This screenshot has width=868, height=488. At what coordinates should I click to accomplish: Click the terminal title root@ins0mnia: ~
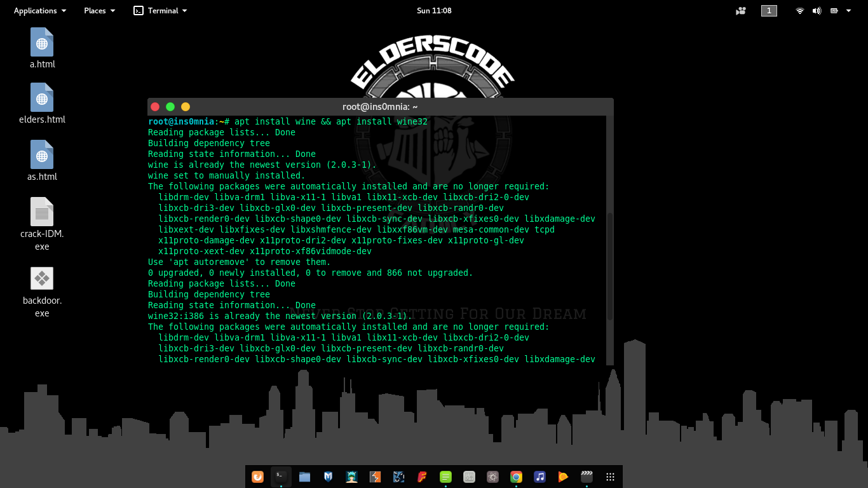point(380,107)
